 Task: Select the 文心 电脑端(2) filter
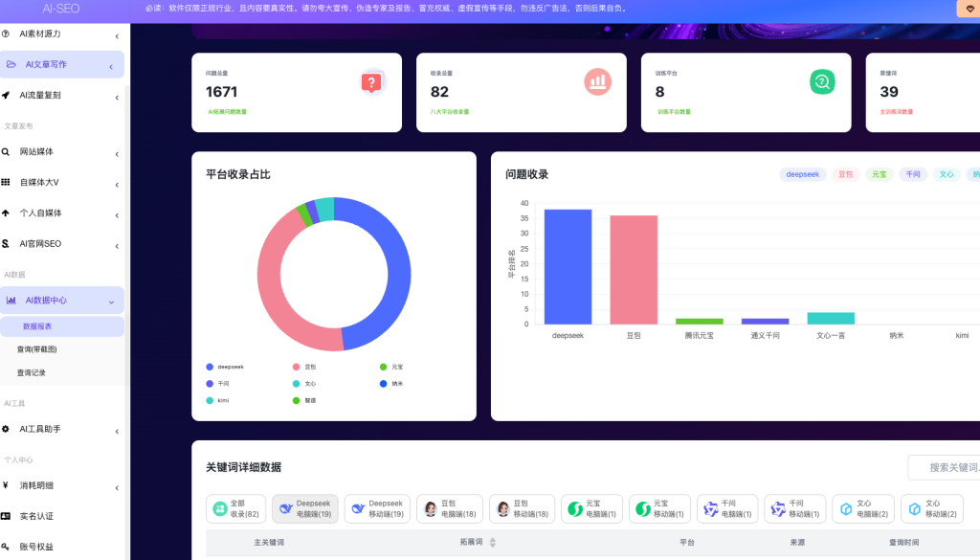click(x=863, y=508)
